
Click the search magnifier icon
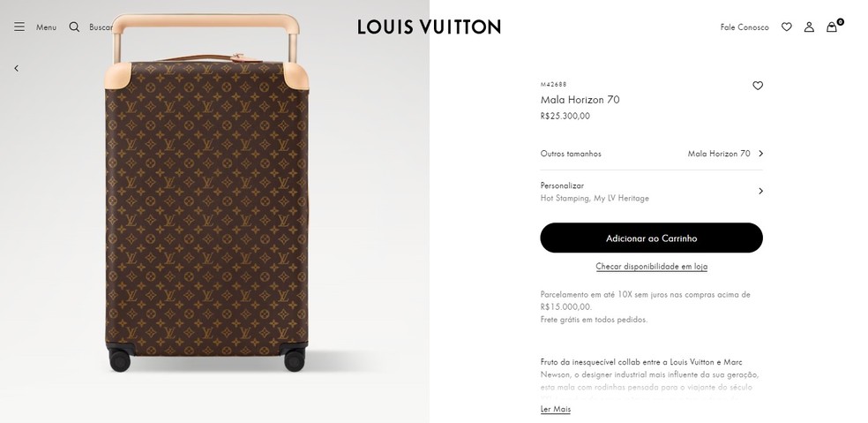[x=74, y=27]
